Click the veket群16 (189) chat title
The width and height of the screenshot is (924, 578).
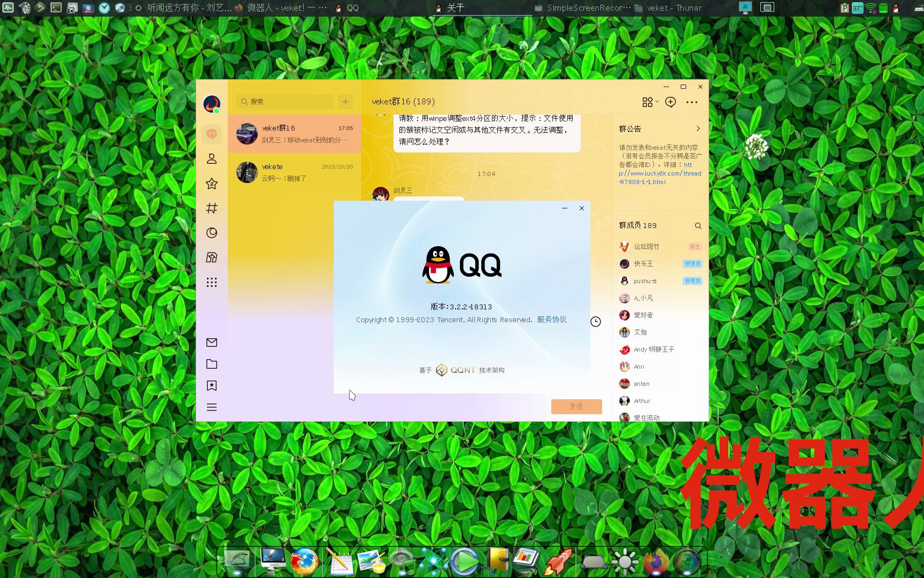click(403, 102)
